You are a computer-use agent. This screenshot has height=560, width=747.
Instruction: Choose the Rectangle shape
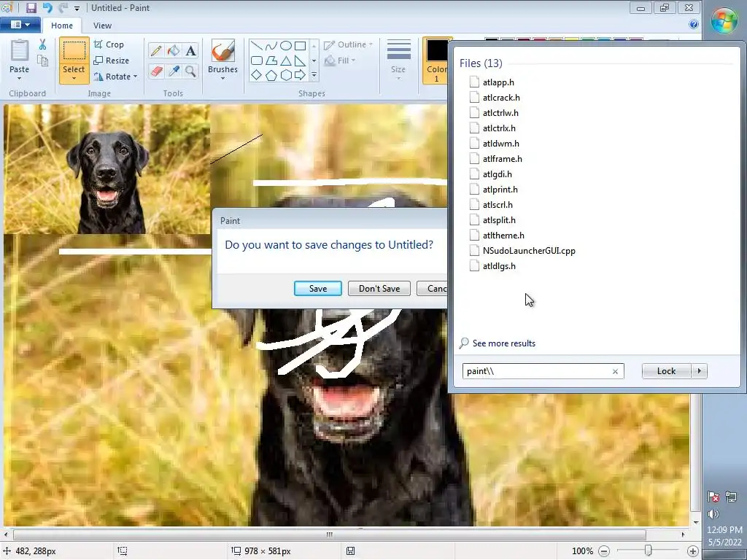[x=300, y=46]
